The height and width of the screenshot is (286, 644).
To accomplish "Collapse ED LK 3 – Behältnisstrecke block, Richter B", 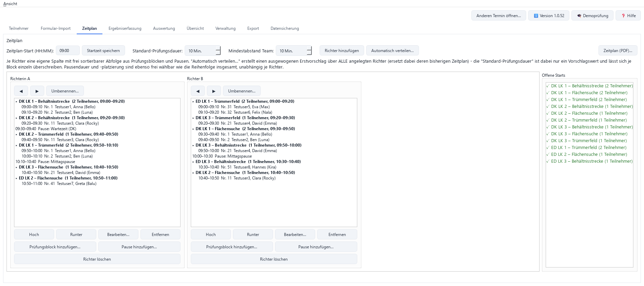I will (x=193, y=162).
